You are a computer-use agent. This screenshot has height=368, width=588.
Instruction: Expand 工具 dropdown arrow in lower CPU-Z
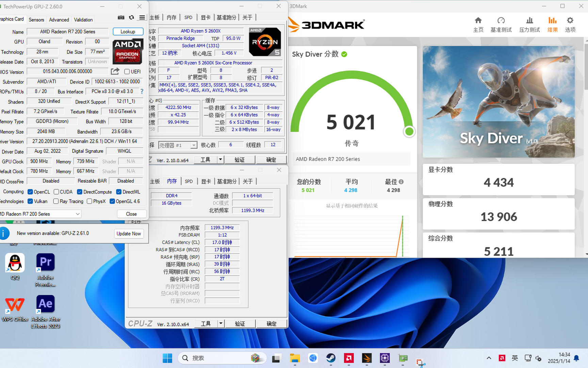click(x=221, y=323)
